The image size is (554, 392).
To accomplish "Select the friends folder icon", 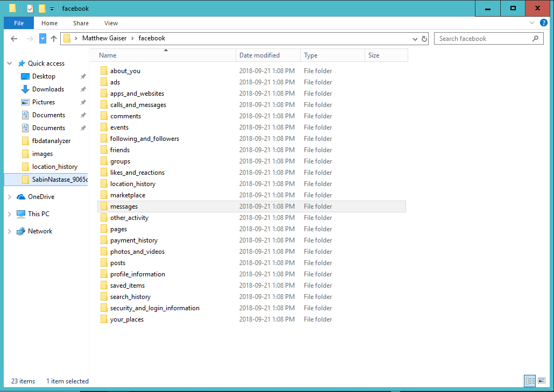I will pyautogui.click(x=104, y=149).
